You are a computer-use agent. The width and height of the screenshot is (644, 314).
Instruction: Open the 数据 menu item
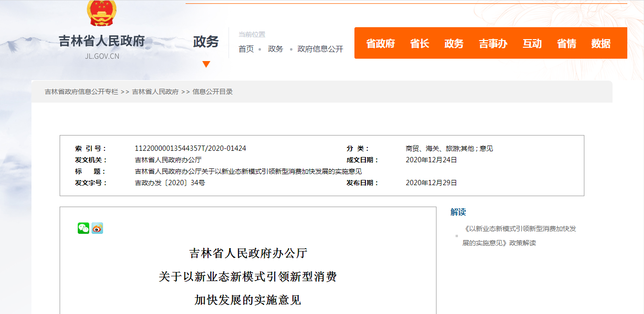(601, 43)
